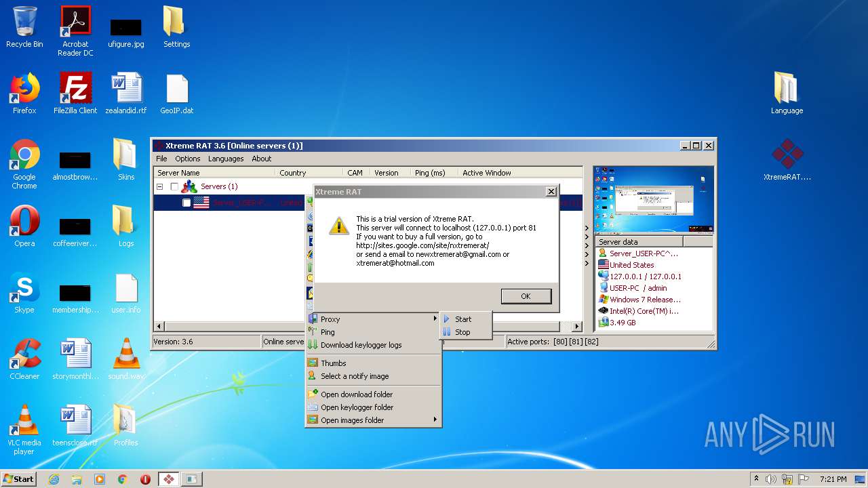Click the Xtreme RAT taskbar button
Screen dimensions: 868x488
tap(169, 479)
